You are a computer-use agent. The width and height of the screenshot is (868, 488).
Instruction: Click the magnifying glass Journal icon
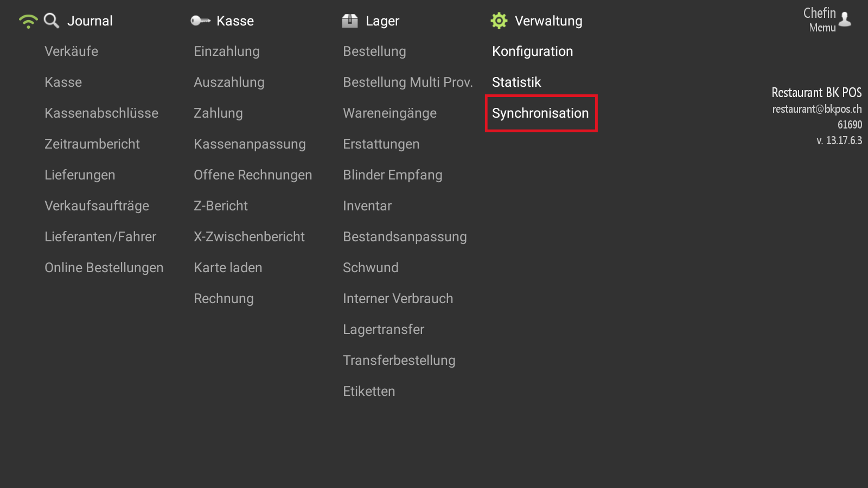(x=52, y=21)
